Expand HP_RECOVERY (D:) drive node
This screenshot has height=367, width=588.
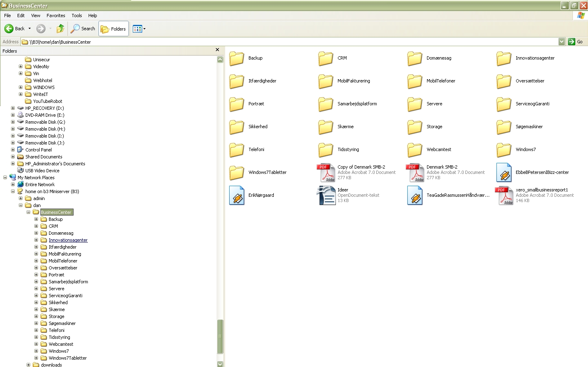click(x=13, y=108)
